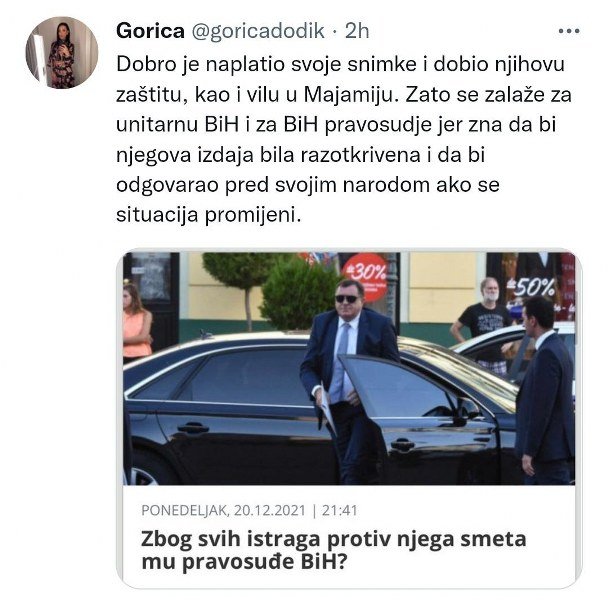This screenshot has width=608, height=600.
Task: Click the tweet text starting "Dobro je naplatio"
Action: pos(344,139)
